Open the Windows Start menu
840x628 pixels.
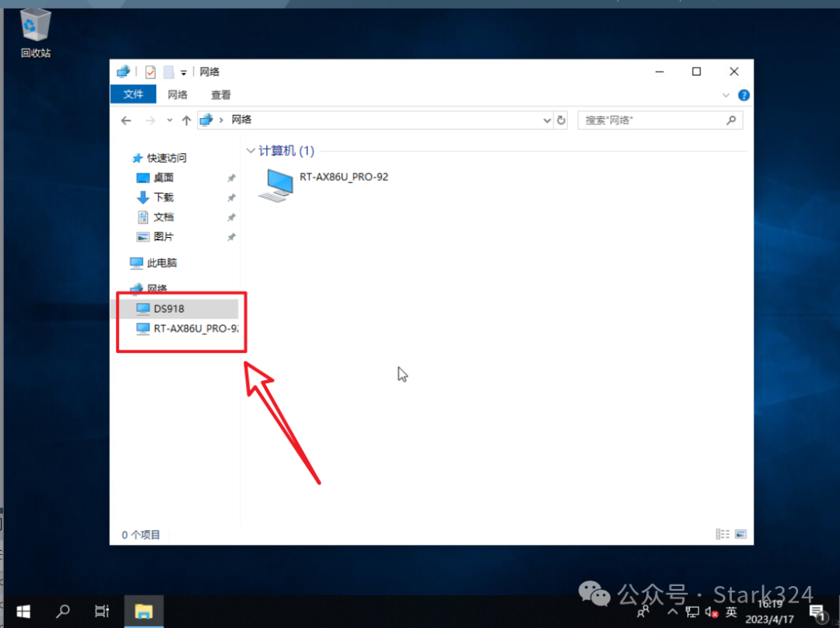click(x=23, y=611)
